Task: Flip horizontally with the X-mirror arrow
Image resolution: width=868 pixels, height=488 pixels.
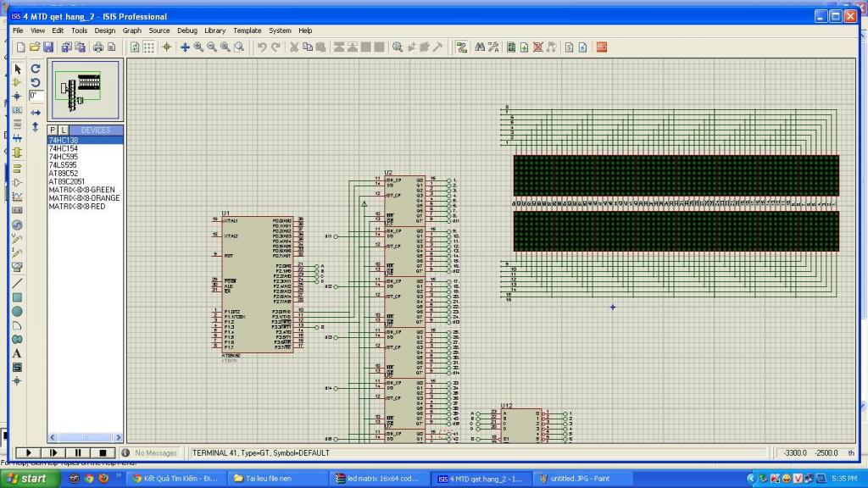Action: (36, 112)
